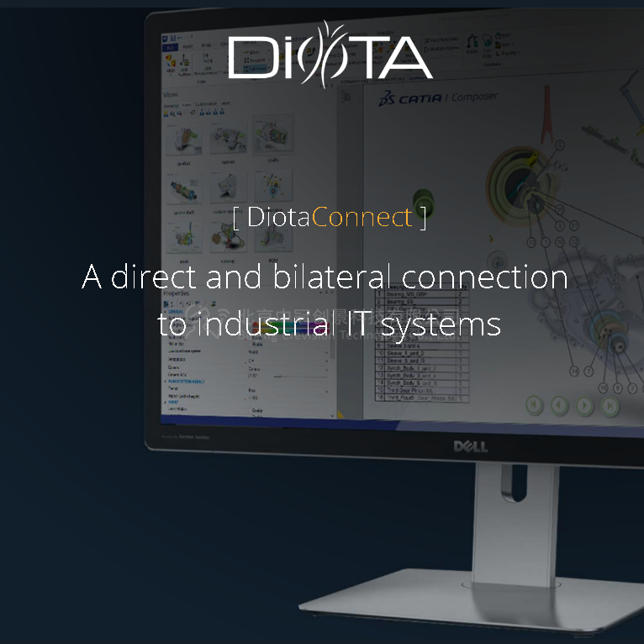Click callout balloon 12 in viewport
The height and width of the screenshot is (644, 644).
pyautogui.click(x=574, y=242)
